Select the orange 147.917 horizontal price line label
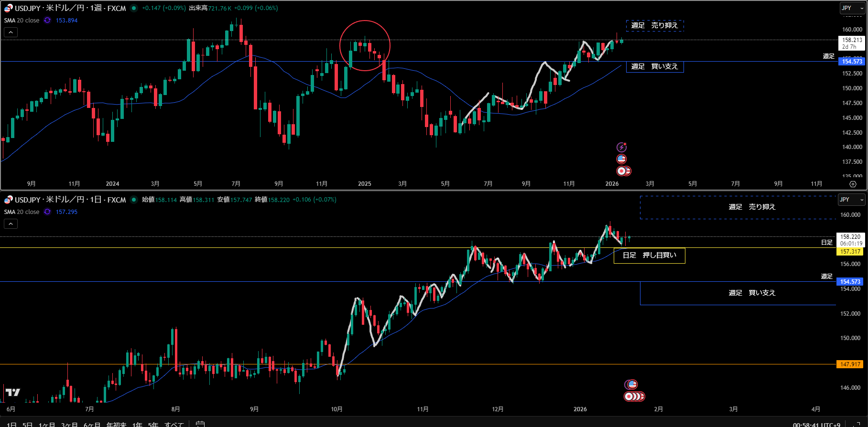 [x=850, y=364]
